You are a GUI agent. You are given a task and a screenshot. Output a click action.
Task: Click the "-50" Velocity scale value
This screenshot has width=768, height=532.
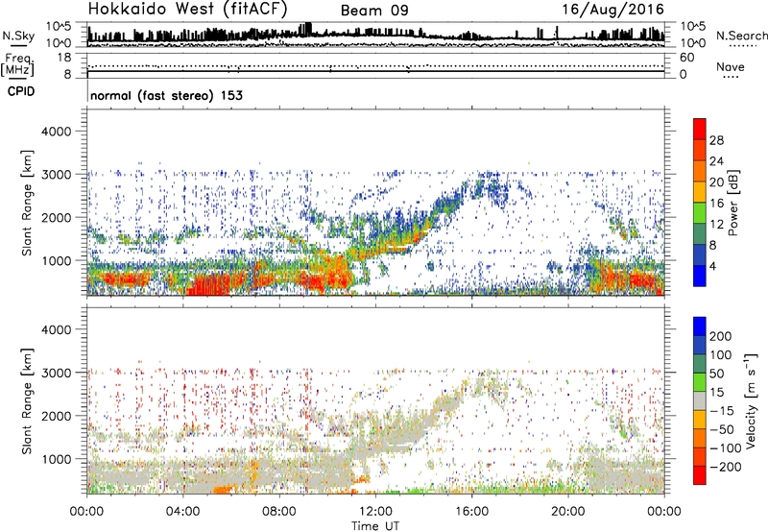pyautogui.click(x=721, y=429)
